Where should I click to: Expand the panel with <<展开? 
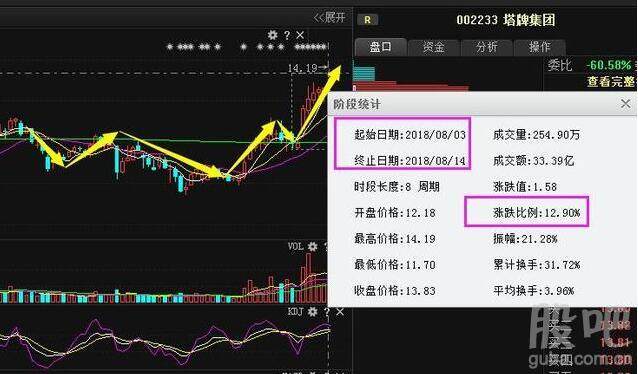click(x=329, y=17)
